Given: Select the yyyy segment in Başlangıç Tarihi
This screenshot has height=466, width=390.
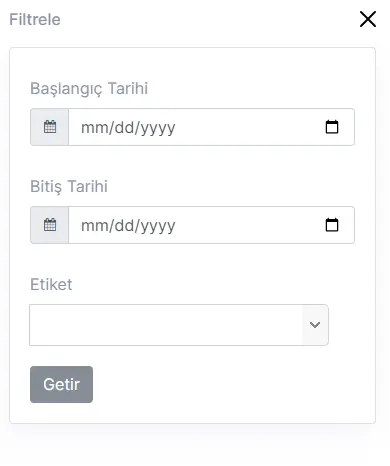Looking at the screenshot, I should [x=157, y=128].
